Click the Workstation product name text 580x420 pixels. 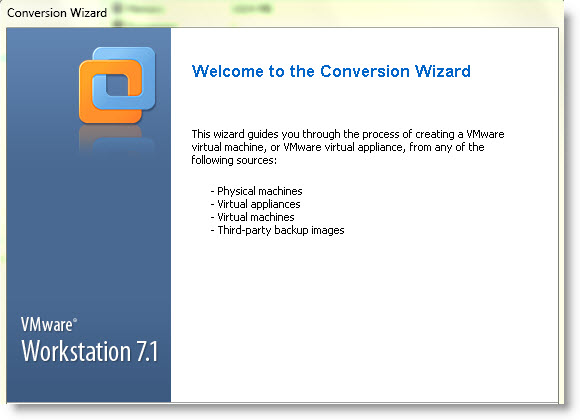76,351
